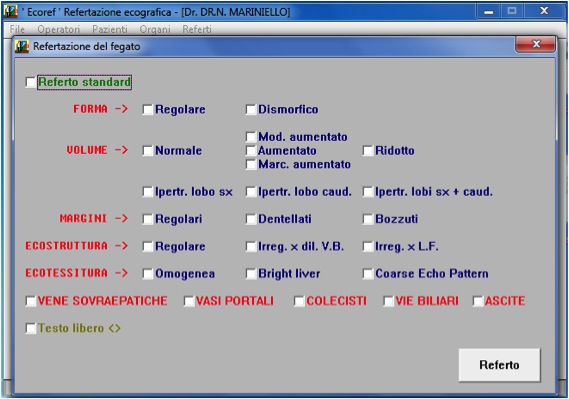The image size is (569, 399).
Task: Close the Refertazione del fegato dialog
Action: click(535, 45)
